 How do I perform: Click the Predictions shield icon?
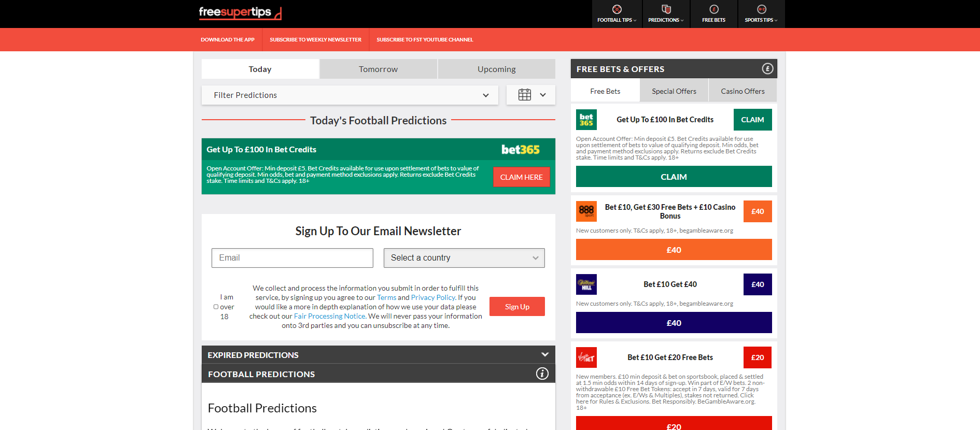666,9
